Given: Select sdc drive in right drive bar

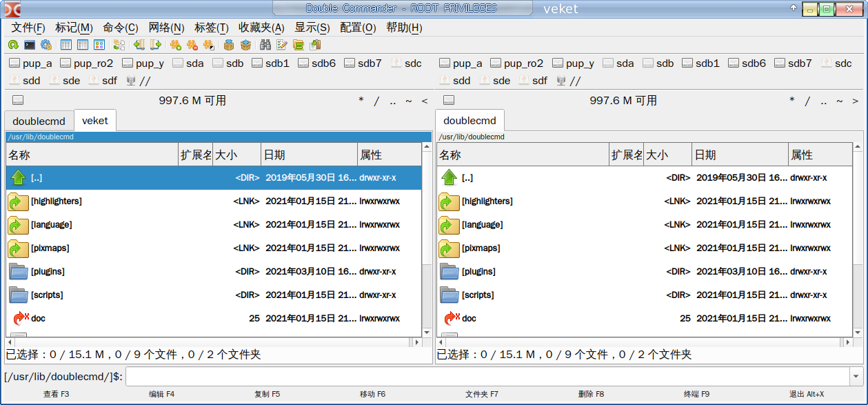Looking at the screenshot, I should tap(836, 63).
